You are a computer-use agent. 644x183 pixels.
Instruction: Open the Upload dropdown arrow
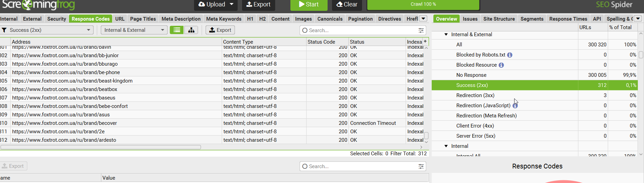232,4
